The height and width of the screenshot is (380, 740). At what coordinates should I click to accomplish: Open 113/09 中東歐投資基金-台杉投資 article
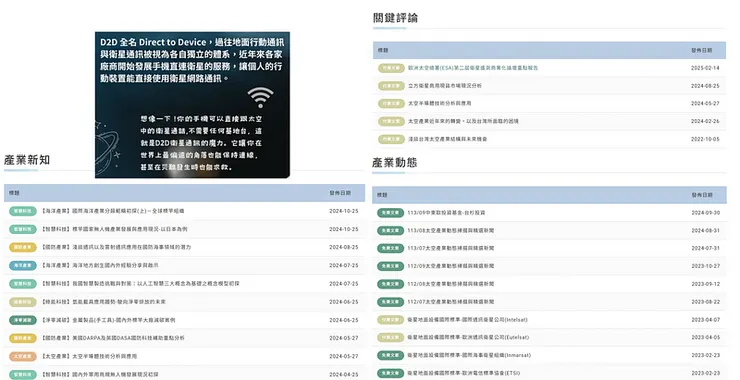click(x=446, y=213)
